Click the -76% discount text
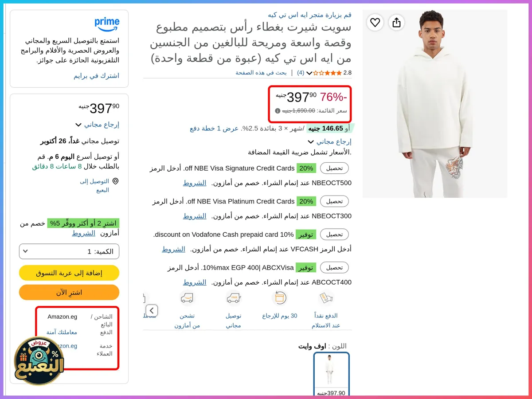 point(333,97)
